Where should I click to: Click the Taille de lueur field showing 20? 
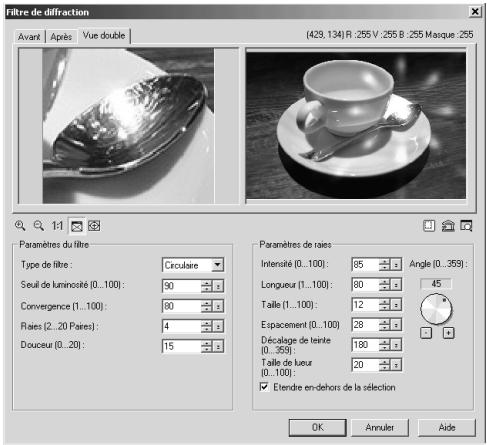pos(366,365)
